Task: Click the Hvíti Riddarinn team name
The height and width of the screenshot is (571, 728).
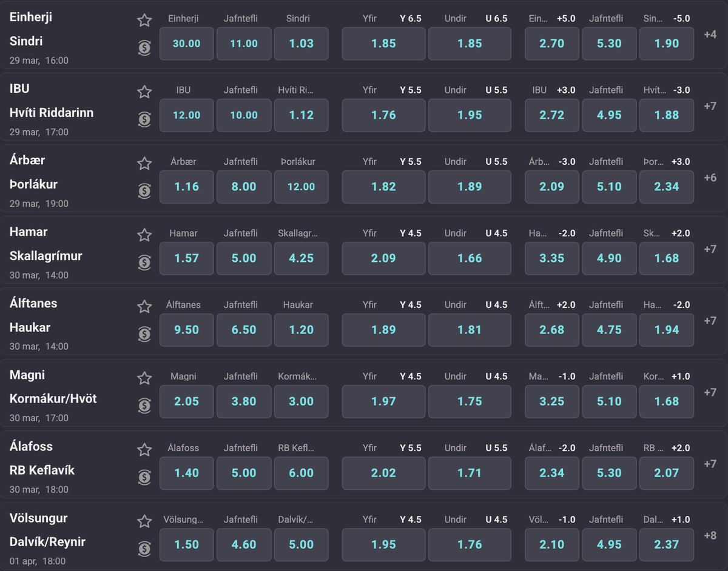Action: tap(52, 113)
